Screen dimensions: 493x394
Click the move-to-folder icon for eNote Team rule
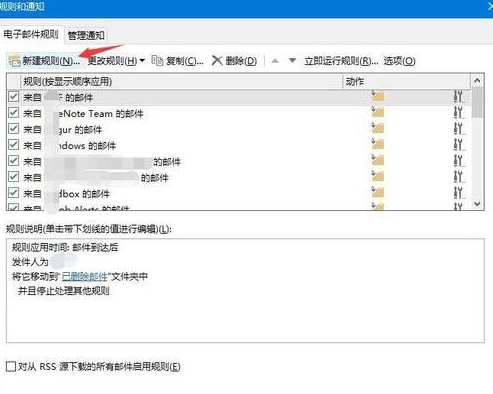[378, 113]
